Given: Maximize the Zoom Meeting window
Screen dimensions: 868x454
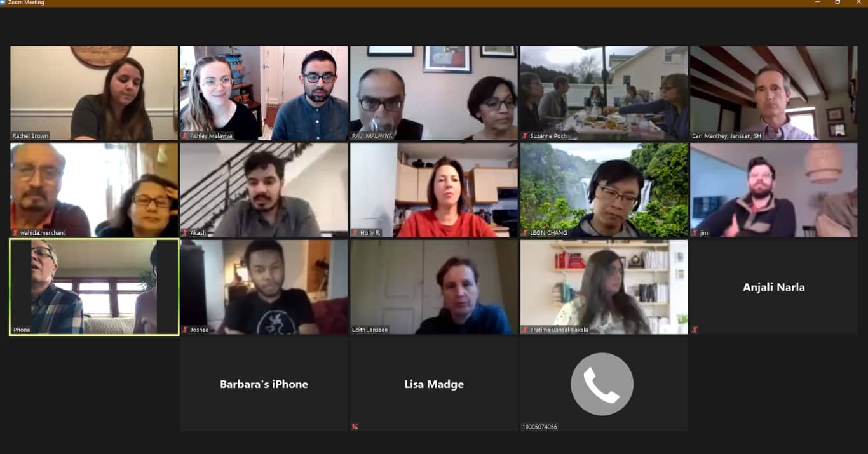Looking at the screenshot, I should click(837, 3).
